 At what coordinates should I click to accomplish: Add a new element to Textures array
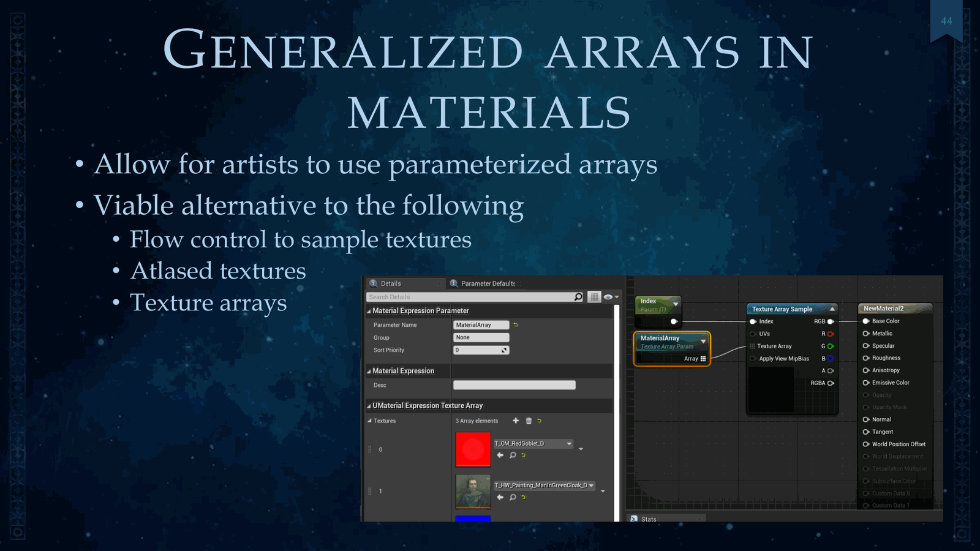(516, 421)
